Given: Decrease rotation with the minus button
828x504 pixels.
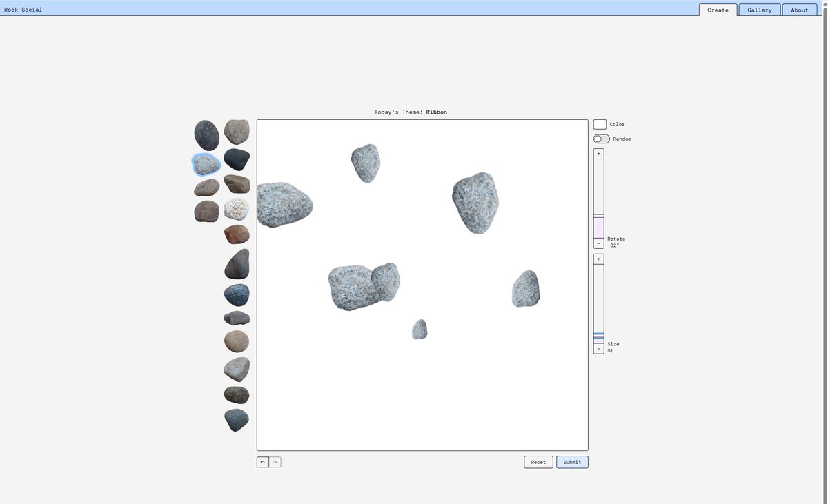Looking at the screenshot, I should pos(598,243).
